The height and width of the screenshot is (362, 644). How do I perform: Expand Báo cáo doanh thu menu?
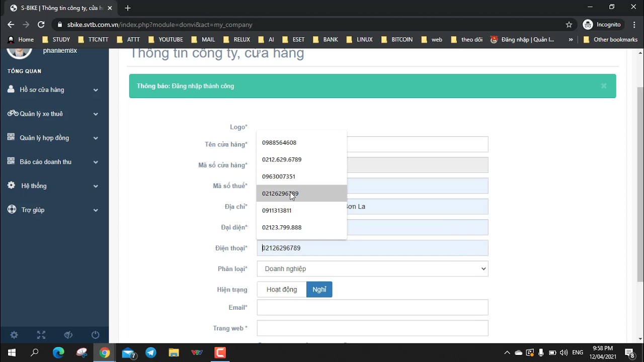pos(54,162)
